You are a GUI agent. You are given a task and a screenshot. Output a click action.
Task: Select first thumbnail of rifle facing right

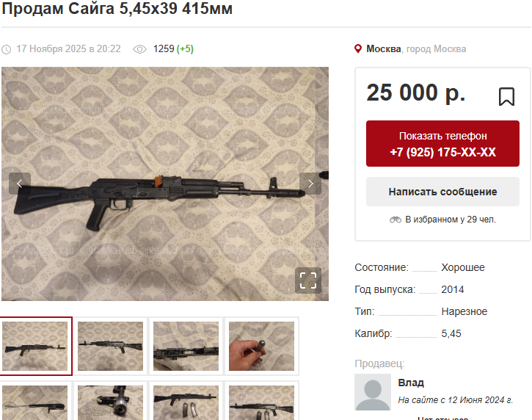[35, 346]
